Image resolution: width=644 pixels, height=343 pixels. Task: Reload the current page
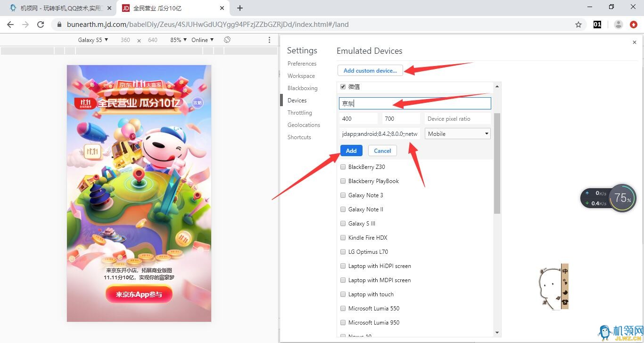point(41,25)
